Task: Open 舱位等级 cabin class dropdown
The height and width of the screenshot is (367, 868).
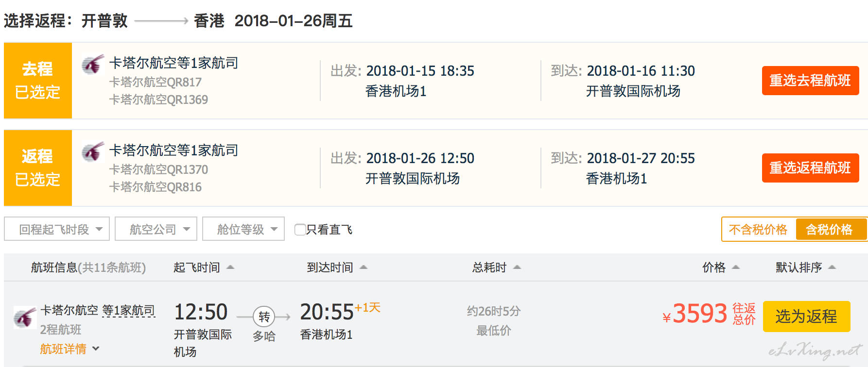Action: (243, 229)
